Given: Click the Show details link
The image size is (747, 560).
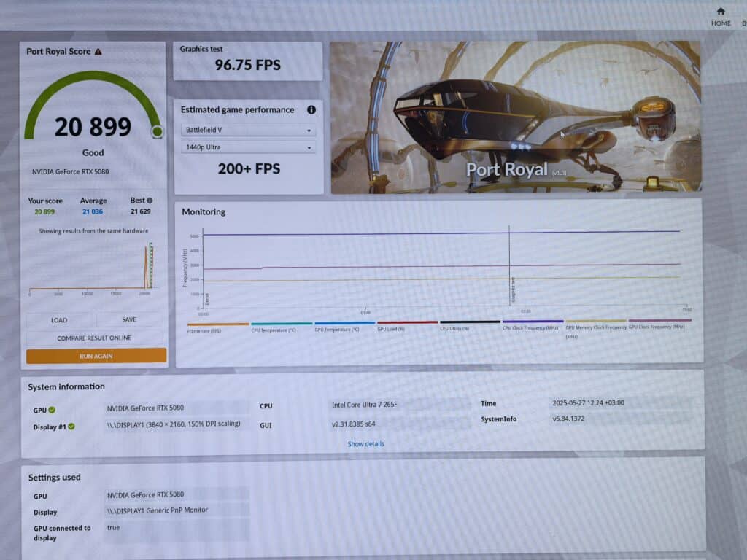Looking at the screenshot, I should (x=365, y=444).
